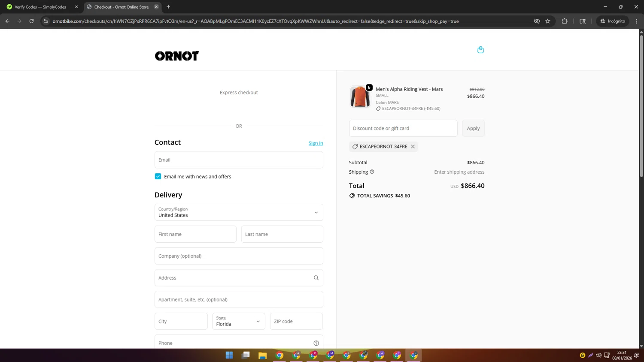
Task: Focus the Company (optional) field
Action: 239,256
